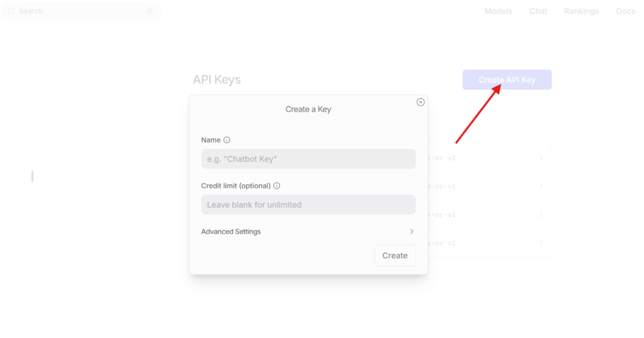The height and width of the screenshot is (338, 644).
Task: Open options menu for second API key
Action: 541,186
